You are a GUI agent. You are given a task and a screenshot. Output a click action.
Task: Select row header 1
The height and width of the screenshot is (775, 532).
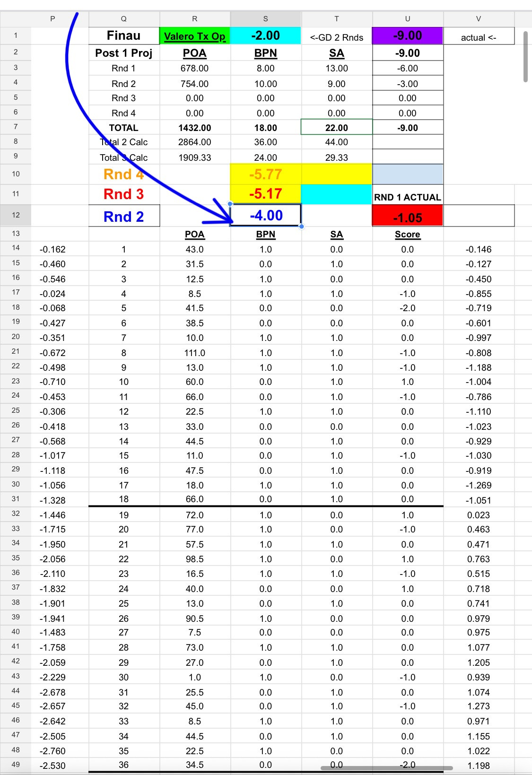click(16, 35)
